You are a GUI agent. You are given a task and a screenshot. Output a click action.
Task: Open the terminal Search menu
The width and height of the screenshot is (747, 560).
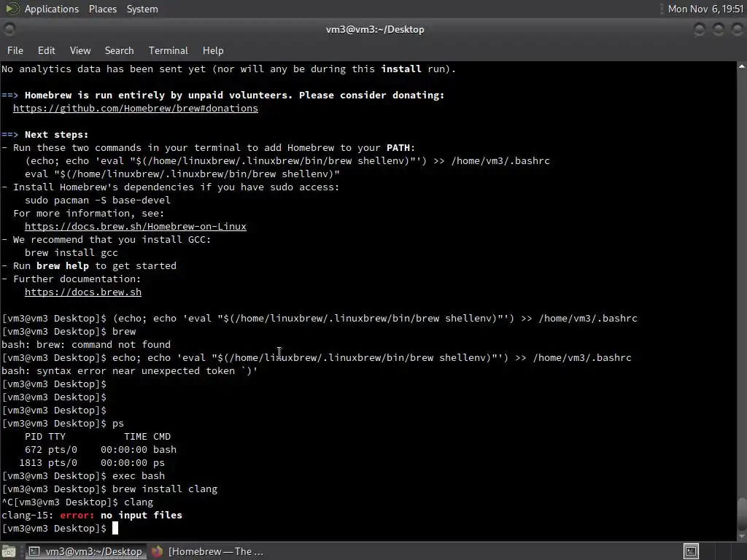coord(119,50)
